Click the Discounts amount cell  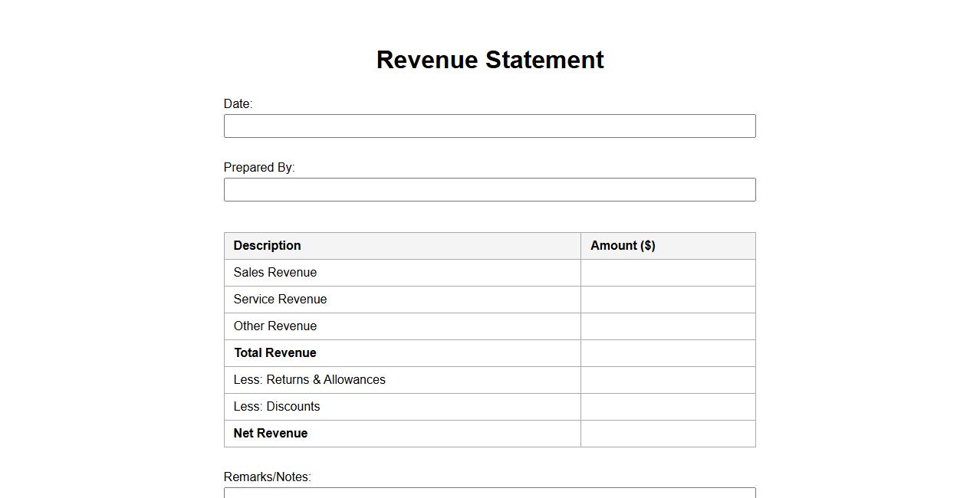pos(667,407)
